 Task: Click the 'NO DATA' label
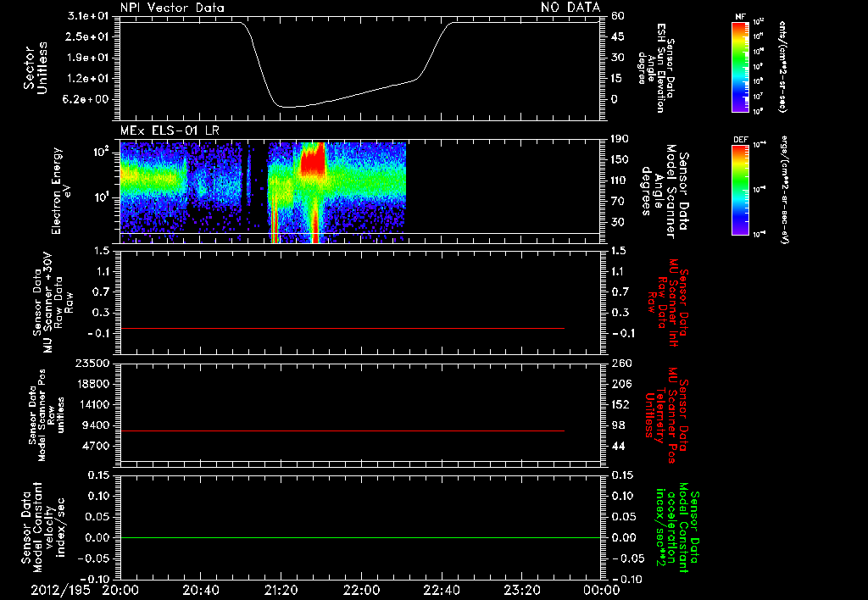tap(570, 8)
